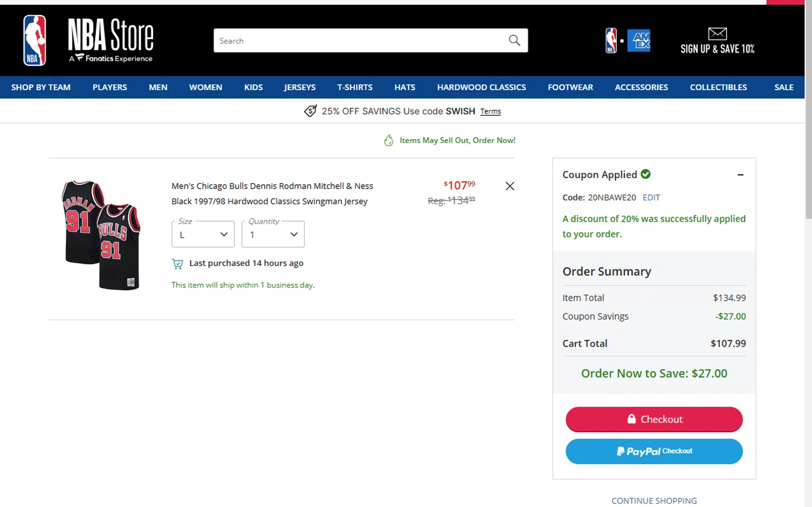Click the cart icon near Last purchased
Image resolution: width=812 pixels, height=507 pixels.
177,264
